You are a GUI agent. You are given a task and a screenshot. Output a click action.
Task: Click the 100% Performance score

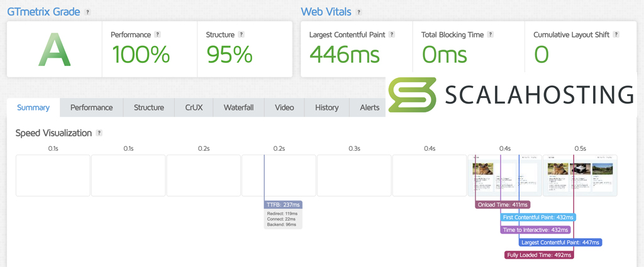click(140, 54)
